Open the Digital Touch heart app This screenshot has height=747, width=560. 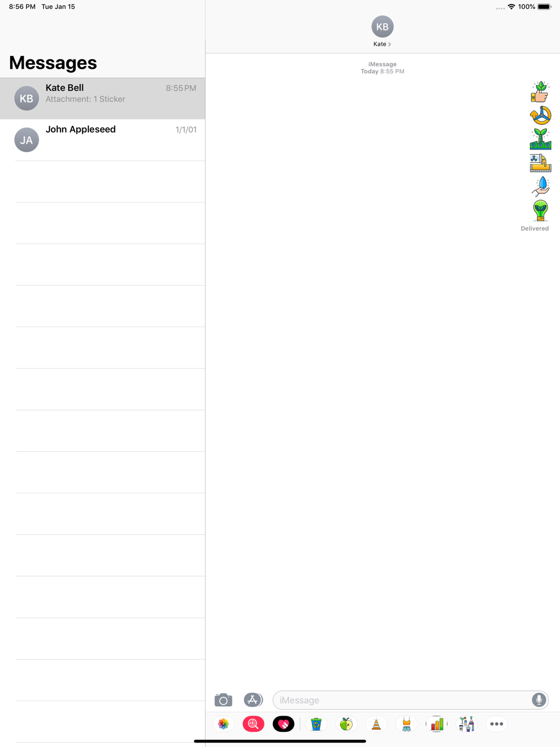tap(283, 724)
